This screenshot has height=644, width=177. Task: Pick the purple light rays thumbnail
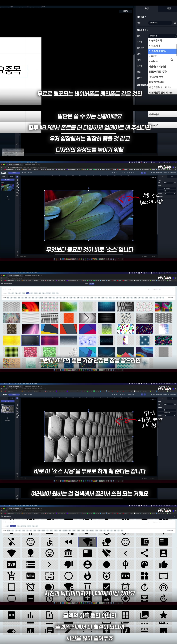click(x=30, y=329)
